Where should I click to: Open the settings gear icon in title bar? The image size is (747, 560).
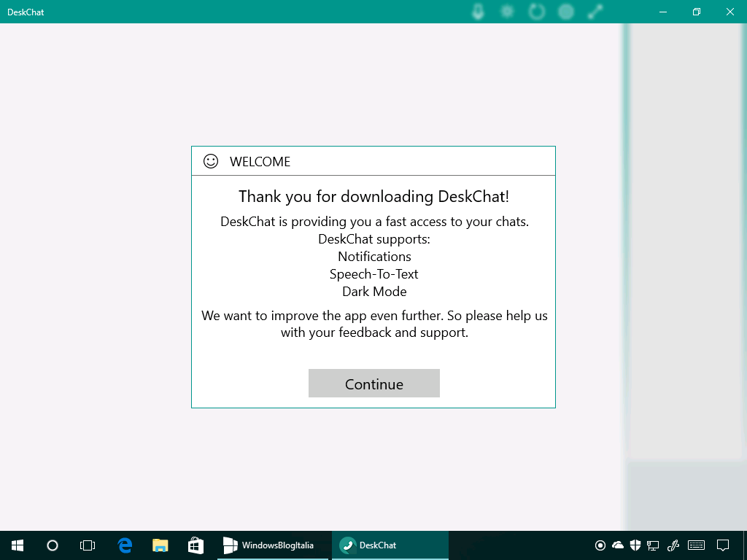[x=508, y=12]
